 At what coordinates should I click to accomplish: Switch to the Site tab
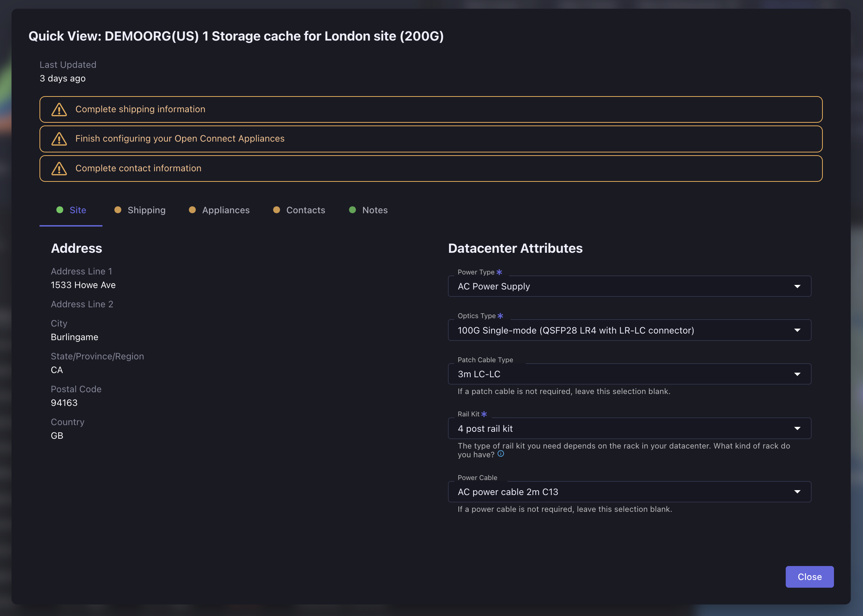[71, 210]
